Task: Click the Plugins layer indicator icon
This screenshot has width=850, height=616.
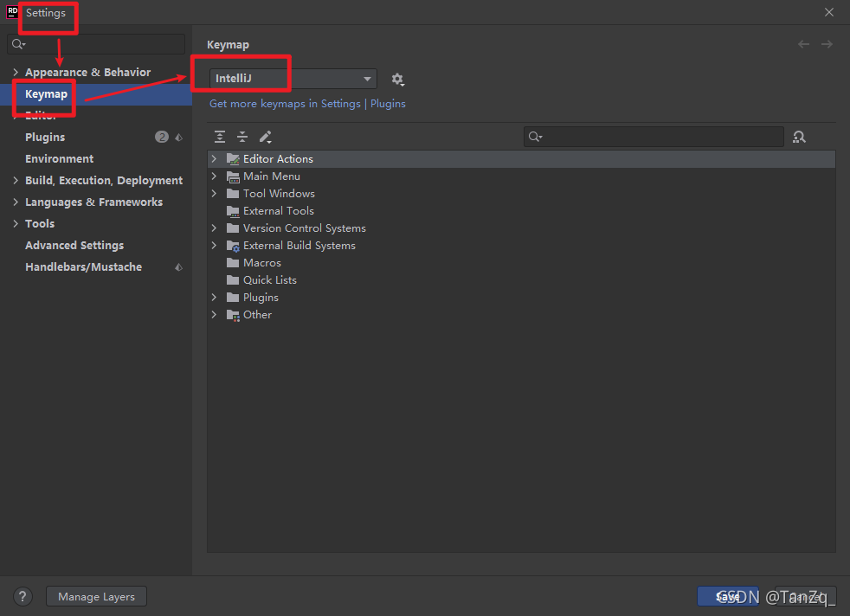Action: click(x=179, y=137)
